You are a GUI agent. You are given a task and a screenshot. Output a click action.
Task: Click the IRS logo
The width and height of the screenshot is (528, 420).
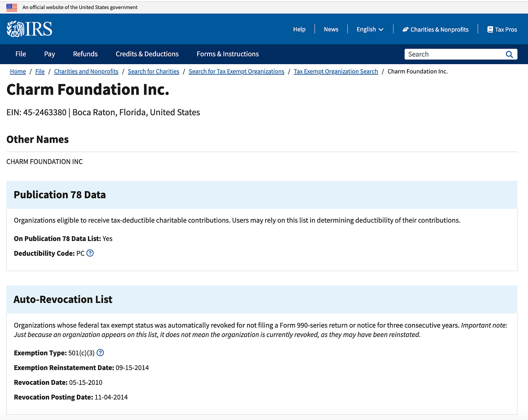(x=29, y=29)
